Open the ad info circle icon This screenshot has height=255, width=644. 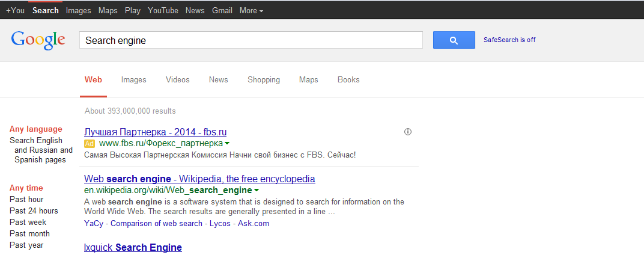point(408,132)
